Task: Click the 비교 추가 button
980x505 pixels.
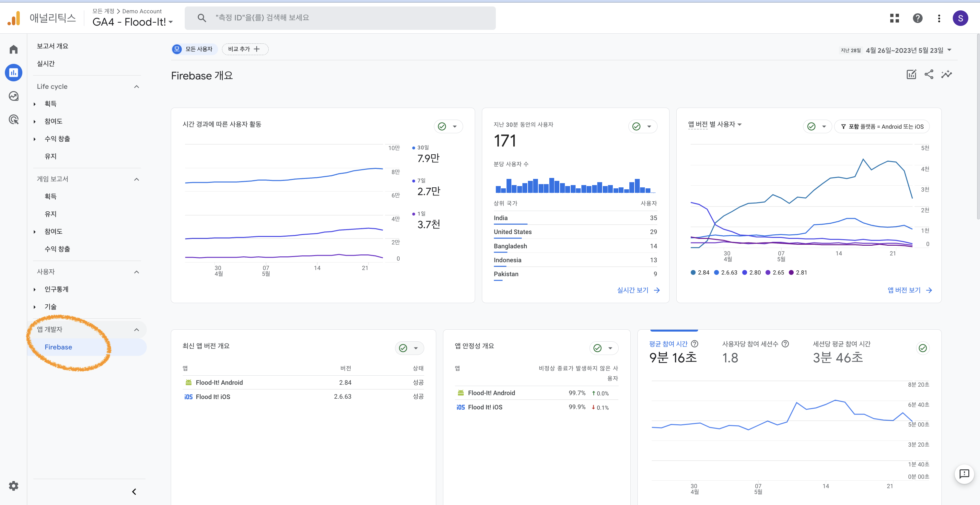Action: (245, 49)
